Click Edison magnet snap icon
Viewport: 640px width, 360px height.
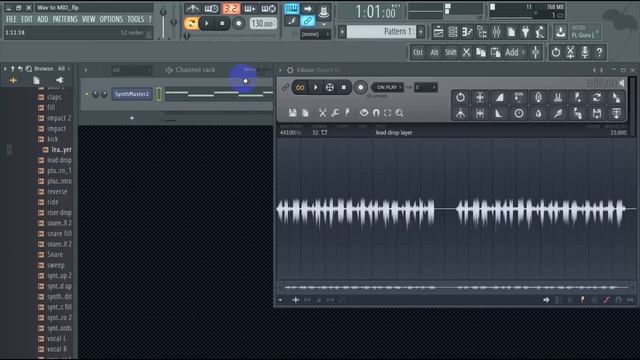[376, 113]
